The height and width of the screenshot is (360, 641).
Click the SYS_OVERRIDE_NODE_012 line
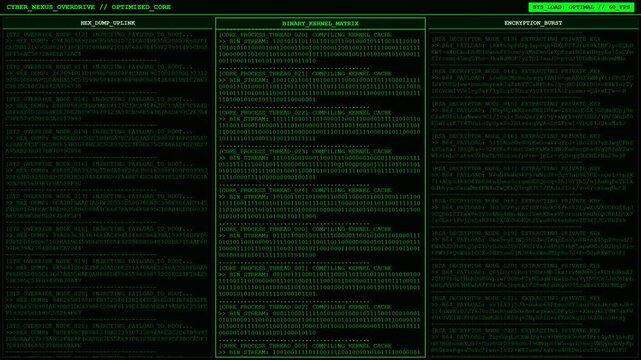click(x=99, y=35)
